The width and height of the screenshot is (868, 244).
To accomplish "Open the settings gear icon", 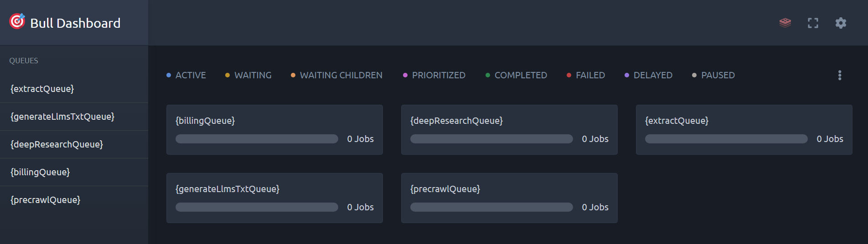I will pyautogui.click(x=841, y=23).
